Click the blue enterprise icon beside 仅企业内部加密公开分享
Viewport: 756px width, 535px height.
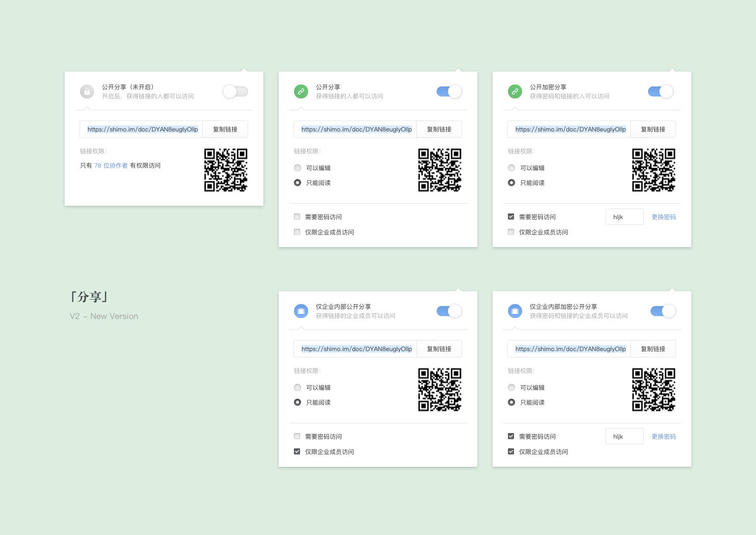click(x=515, y=311)
